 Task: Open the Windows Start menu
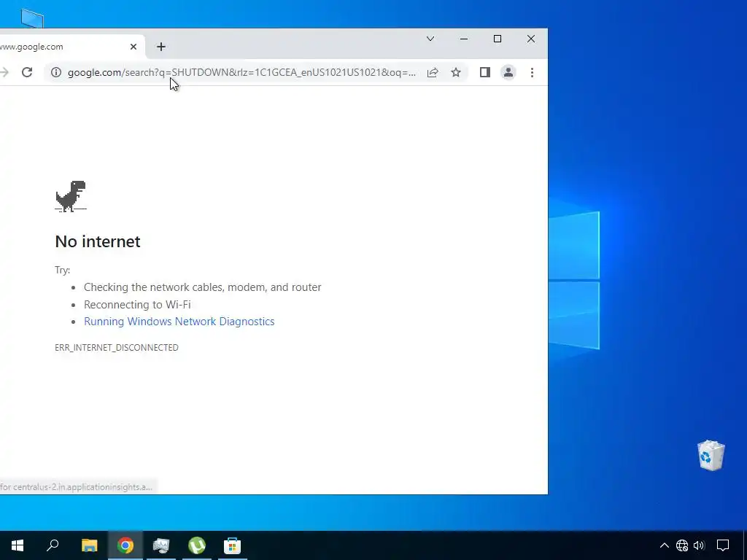pos(18,545)
